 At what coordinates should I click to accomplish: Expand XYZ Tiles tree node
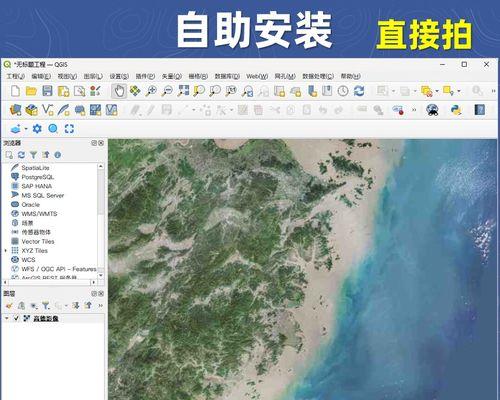5,250
